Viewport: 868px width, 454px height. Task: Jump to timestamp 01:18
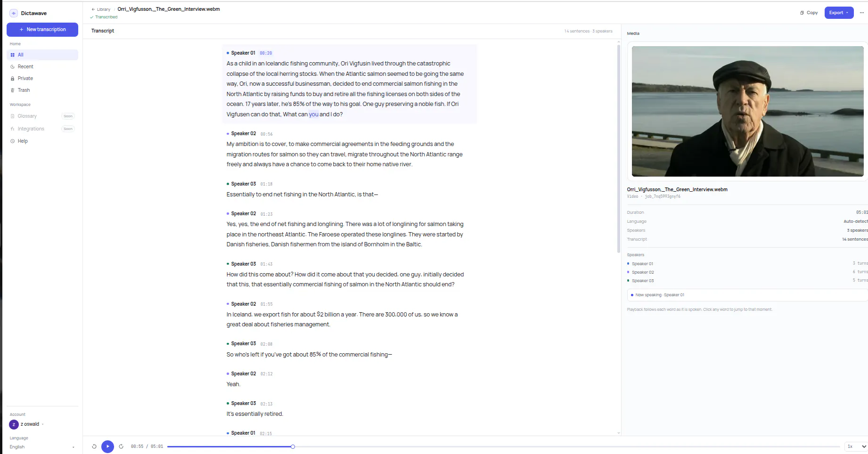(266, 184)
